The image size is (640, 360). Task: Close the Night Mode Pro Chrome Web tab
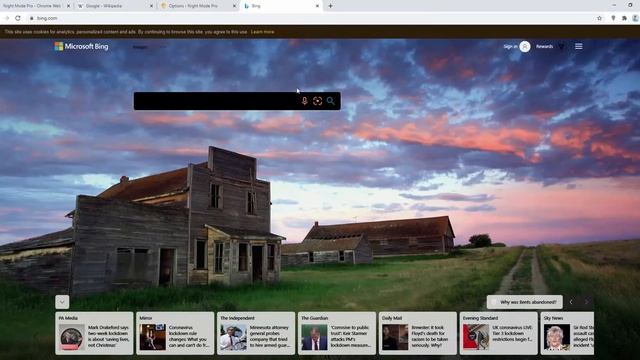[68, 6]
